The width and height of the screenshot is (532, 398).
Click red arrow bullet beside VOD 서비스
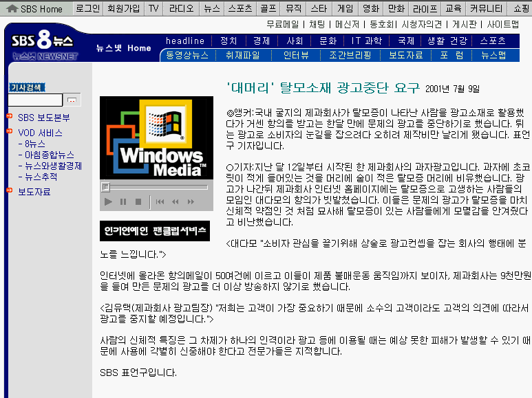pos(10,131)
